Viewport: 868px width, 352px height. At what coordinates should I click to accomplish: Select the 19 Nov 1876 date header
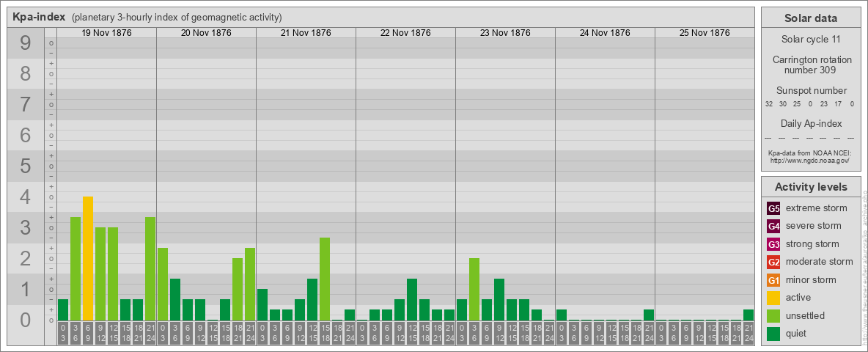[107, 33]
